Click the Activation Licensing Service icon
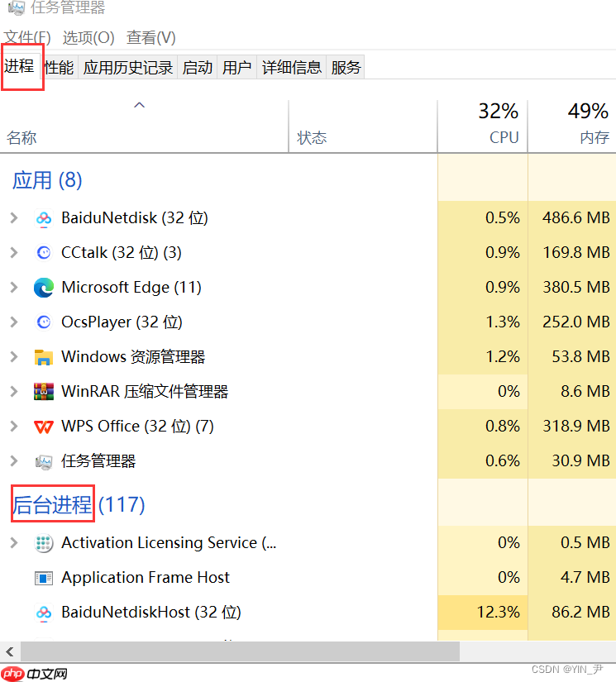Image resolution: width=616 pixels, height=682 pixels. click(x=43, y=543)
